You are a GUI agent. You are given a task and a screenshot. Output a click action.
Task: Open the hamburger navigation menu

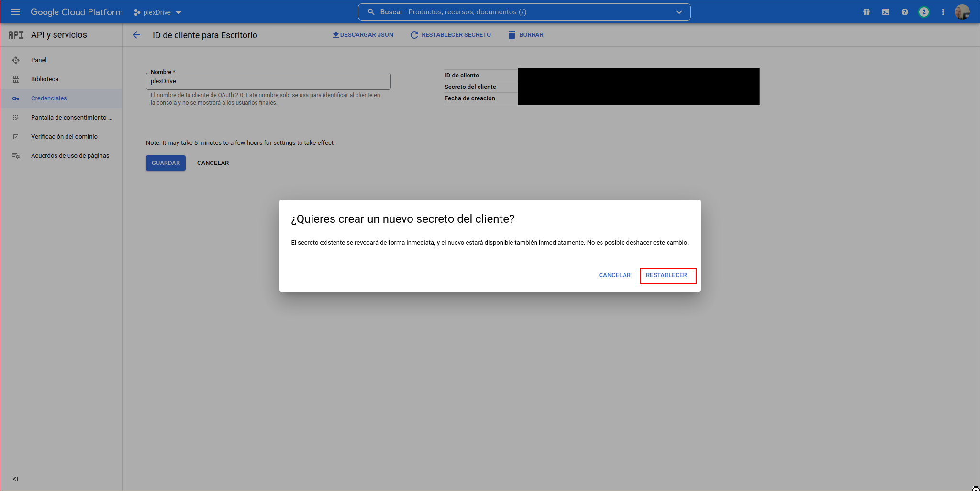click(x=16, y=12)
